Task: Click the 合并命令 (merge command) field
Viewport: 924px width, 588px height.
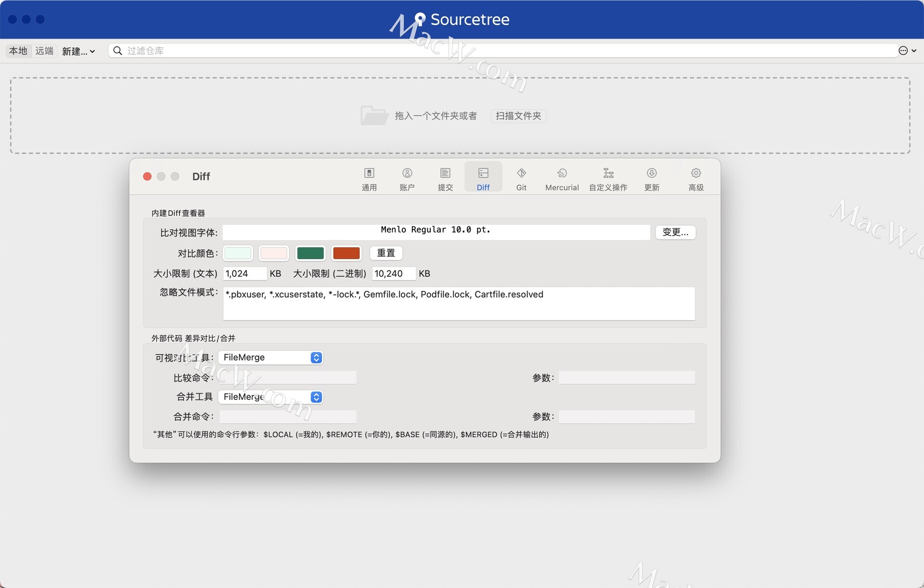Action: click(288, 417)
